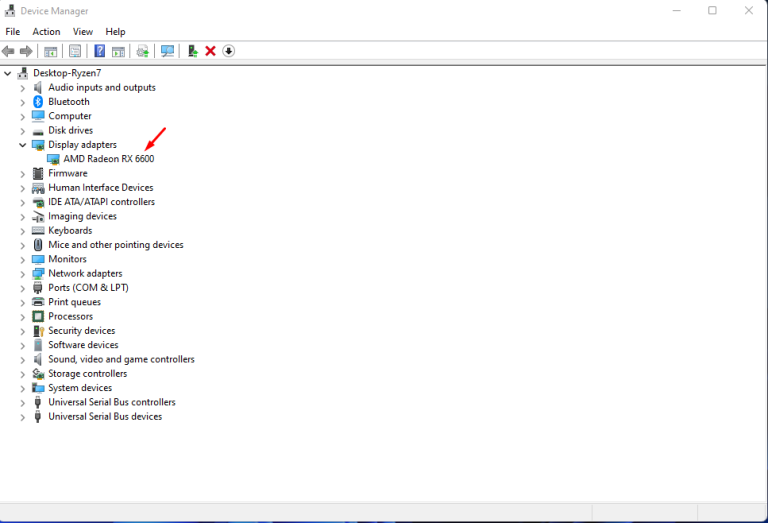Open the Properties toolbar icon
Viewport: 768px width, 523px height.
(75, 51)
